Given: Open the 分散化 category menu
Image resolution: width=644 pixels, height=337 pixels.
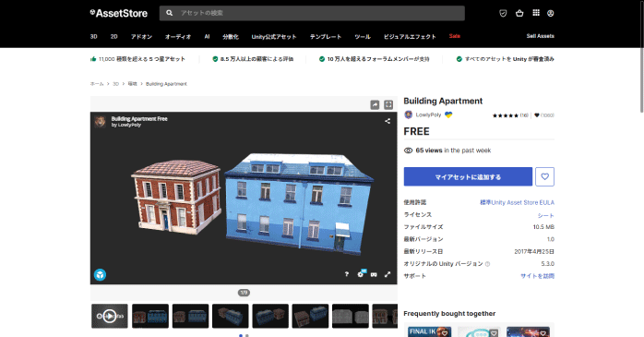Looking at the screenshot, I should click(231, 37).
